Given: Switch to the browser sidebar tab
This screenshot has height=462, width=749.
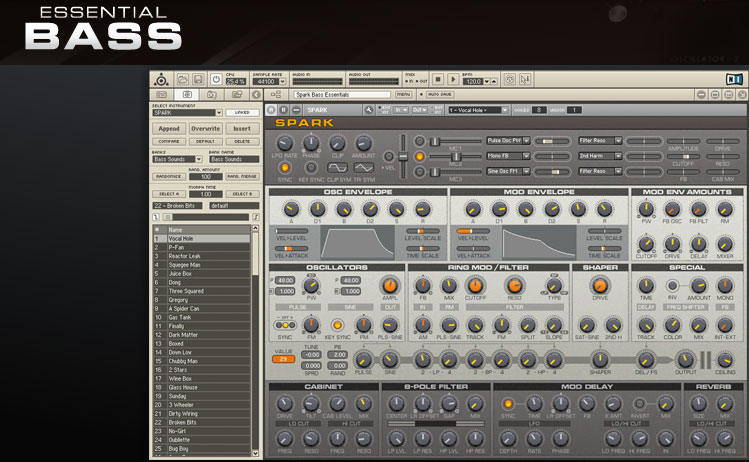Looking at the screenshot, I should 162,95.
